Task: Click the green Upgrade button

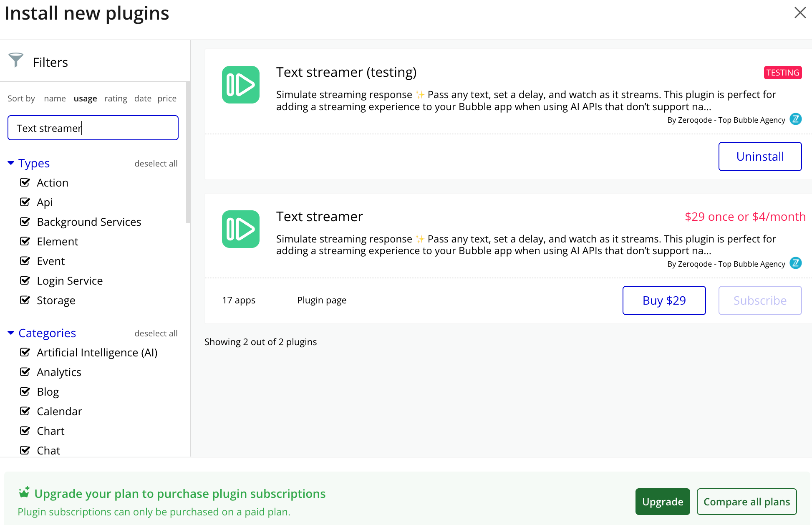Action: 663,502
